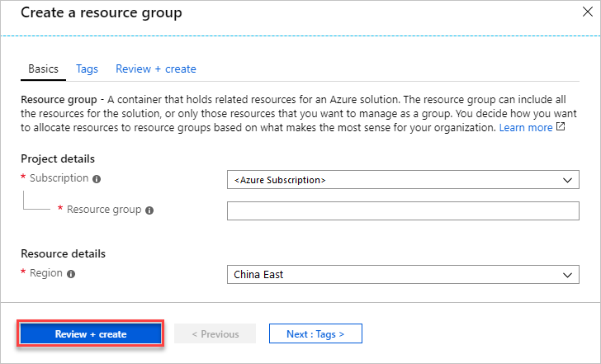Viewport: 601px width, 364px height.
Task: Click the Region dropdown chevron arrow
Action: click(x=566, y=275)
